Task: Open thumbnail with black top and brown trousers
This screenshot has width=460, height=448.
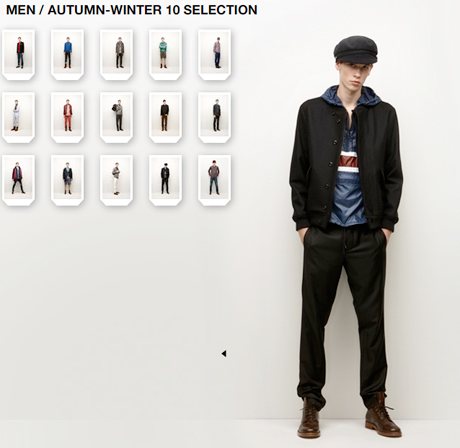Action: click(x=166, y=117)
